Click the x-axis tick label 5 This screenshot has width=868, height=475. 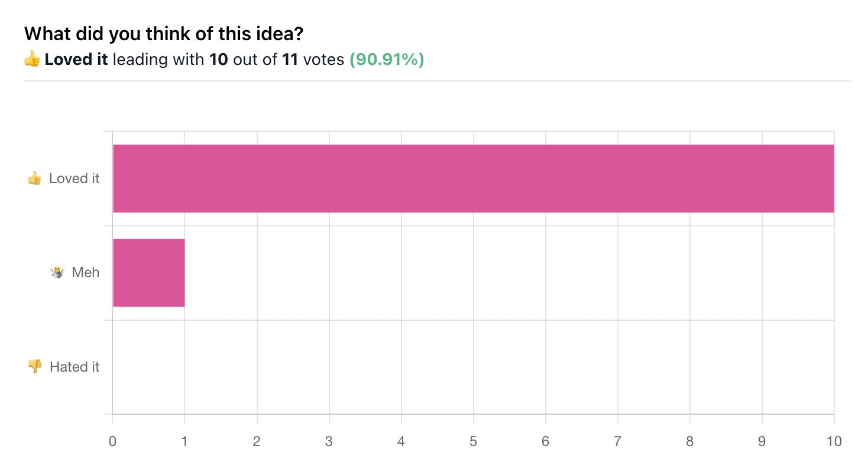(x=473, y=441)
